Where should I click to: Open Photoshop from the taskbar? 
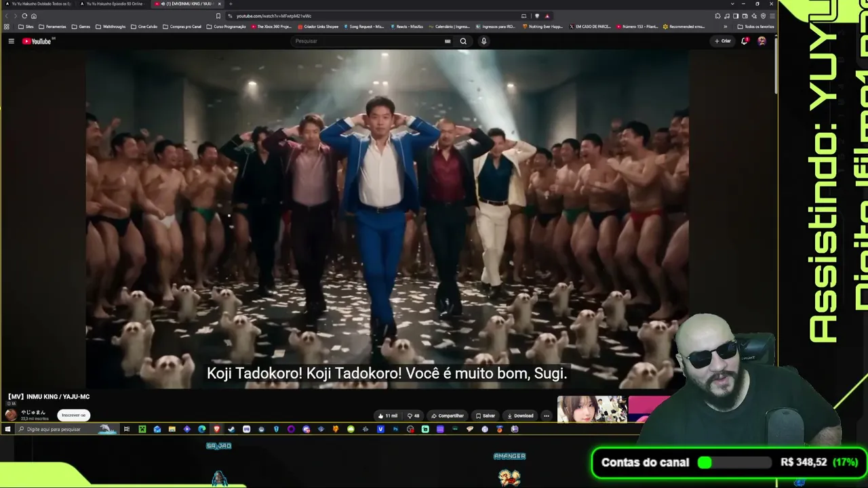[x=395, y=429]
